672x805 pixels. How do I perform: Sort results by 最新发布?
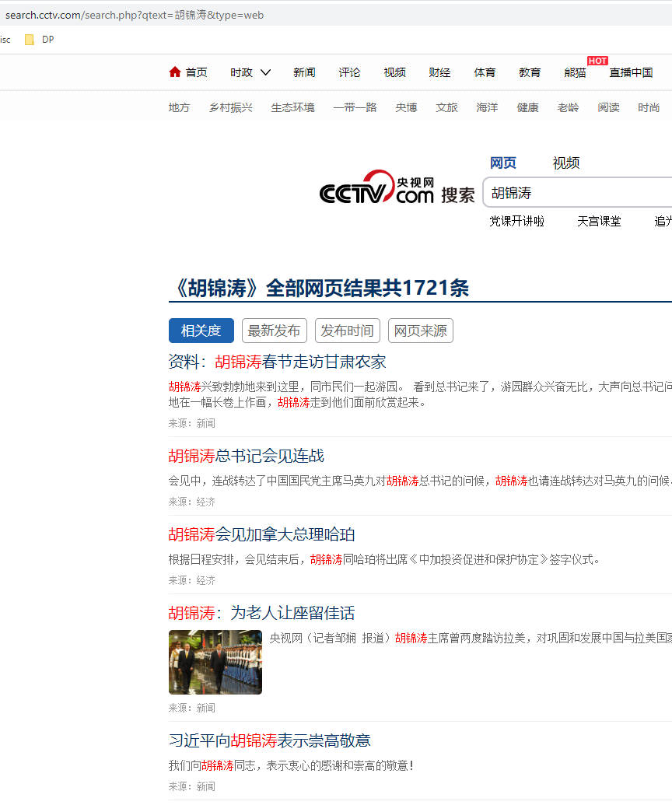274,331
